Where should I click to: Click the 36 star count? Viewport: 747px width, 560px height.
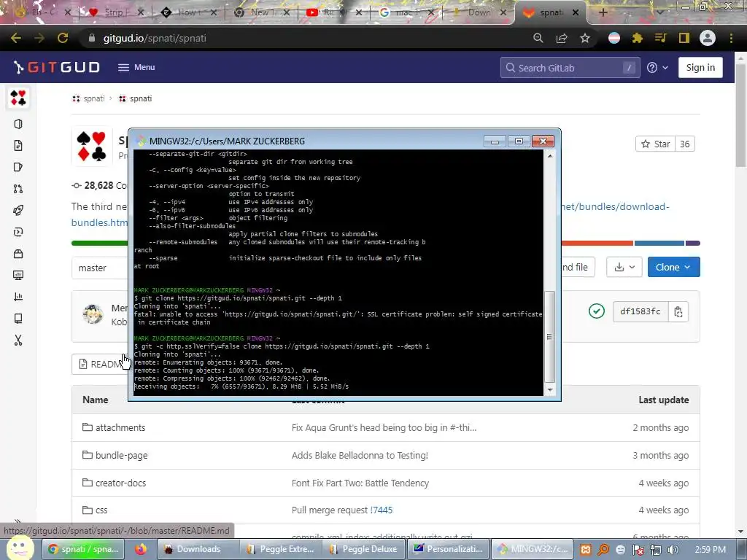point(684,144)
